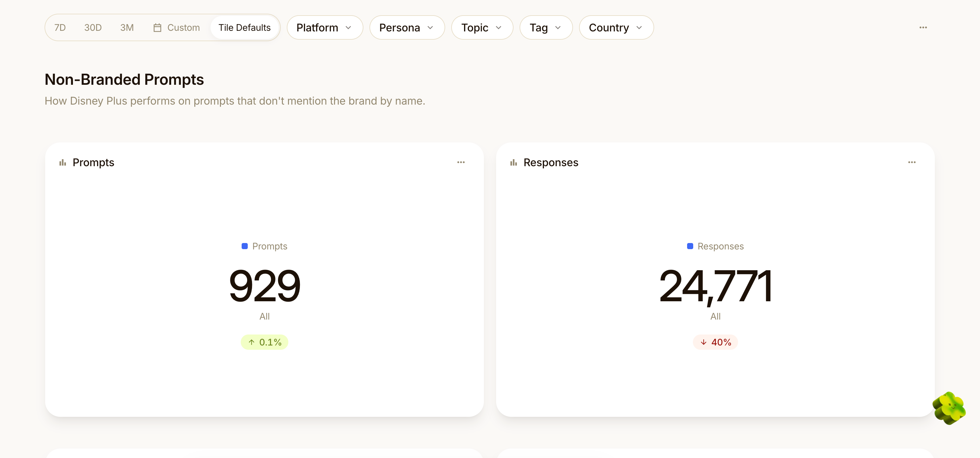Click the All label under 929

click(x=265, y=316)
